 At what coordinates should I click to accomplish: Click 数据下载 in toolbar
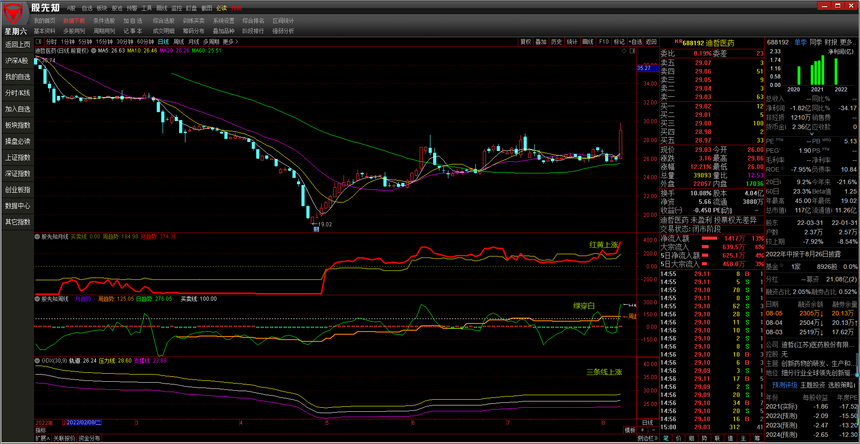pyautogui.click(x=74, y=20)
